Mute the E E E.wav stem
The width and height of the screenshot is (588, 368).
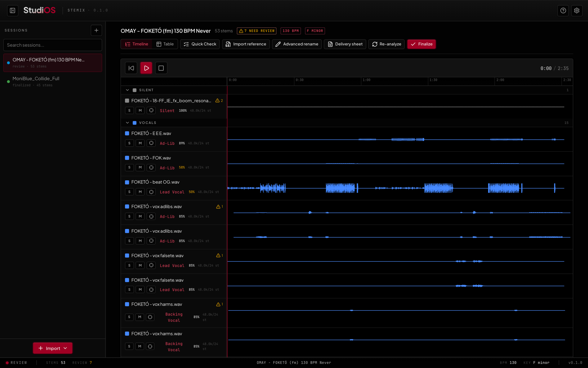[140, 143]
